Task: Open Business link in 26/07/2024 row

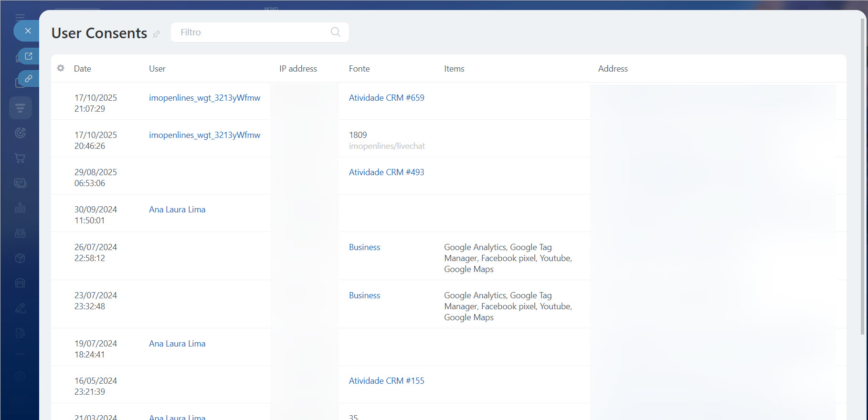Action: [364, 247]
